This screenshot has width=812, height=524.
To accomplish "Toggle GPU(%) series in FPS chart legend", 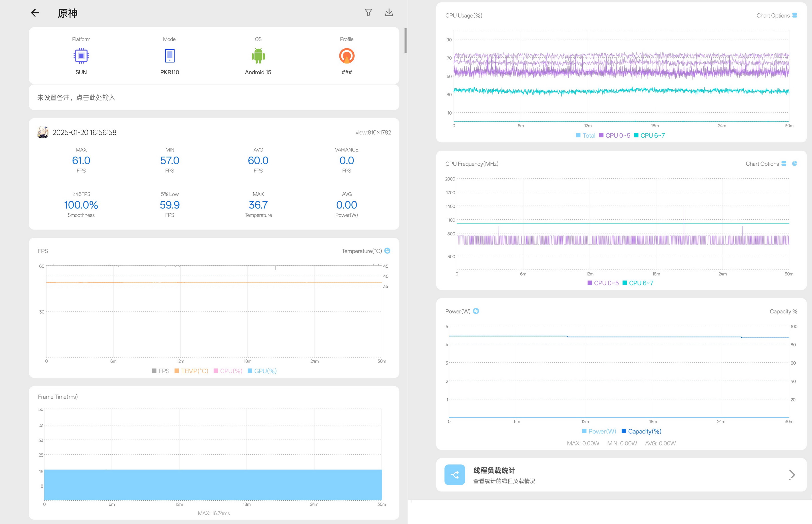I will (262, 371).
